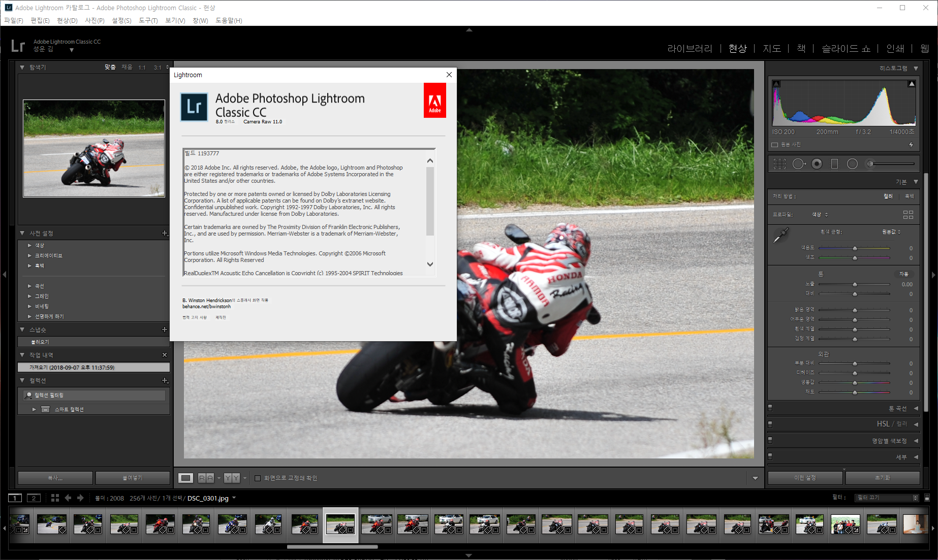Adjust the 색온도 slider

855,248
